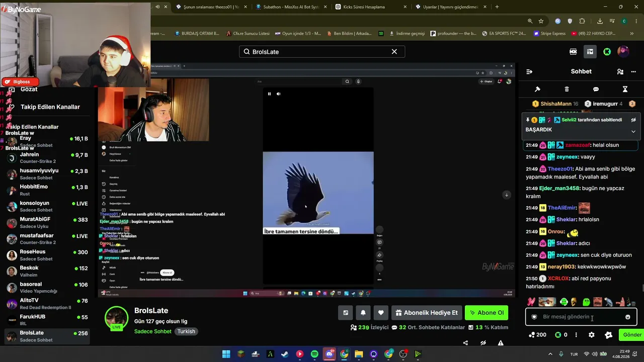Follow channel with the heart icon
Screen dimensions: 644x362
pyautogui.click(x=381, y=313)
